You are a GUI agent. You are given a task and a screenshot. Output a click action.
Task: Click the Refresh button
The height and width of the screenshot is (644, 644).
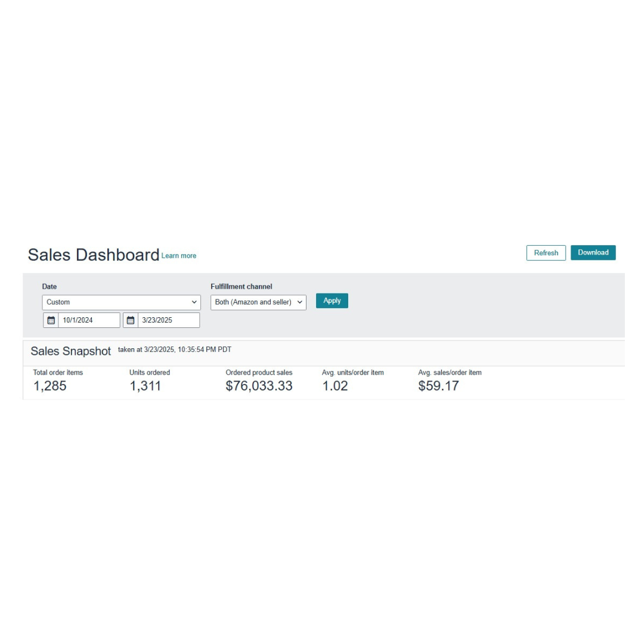pos(546,253)
